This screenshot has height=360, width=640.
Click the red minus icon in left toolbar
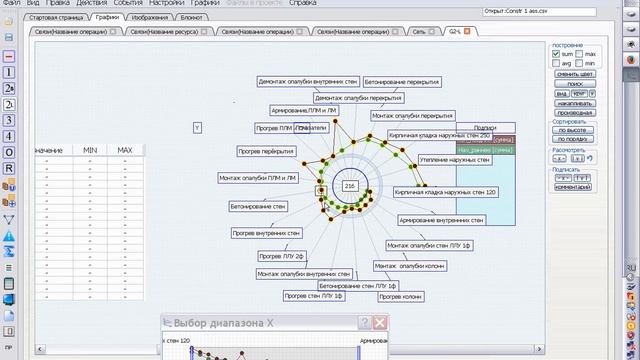[9, 56]
